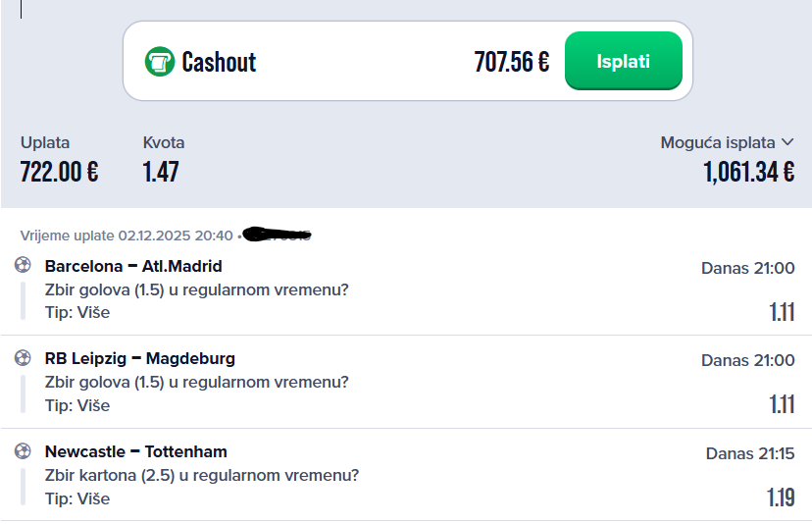Click the Cashout logo icon
The width and height of the screenshot is (812, 524).
159,62
